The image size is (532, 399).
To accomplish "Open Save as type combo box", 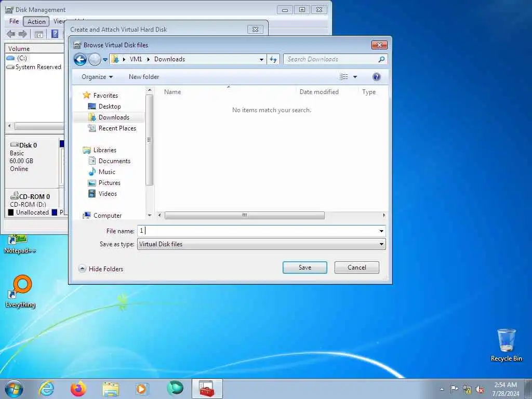I will [261, 244].
